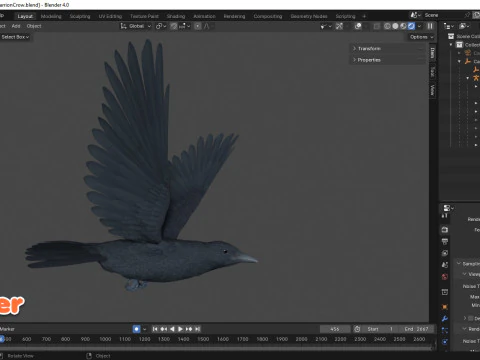Switch to the Layout workspace tab
Image resolution: width=480 pixels, height=360 pixels.
(x=25, y=16)
